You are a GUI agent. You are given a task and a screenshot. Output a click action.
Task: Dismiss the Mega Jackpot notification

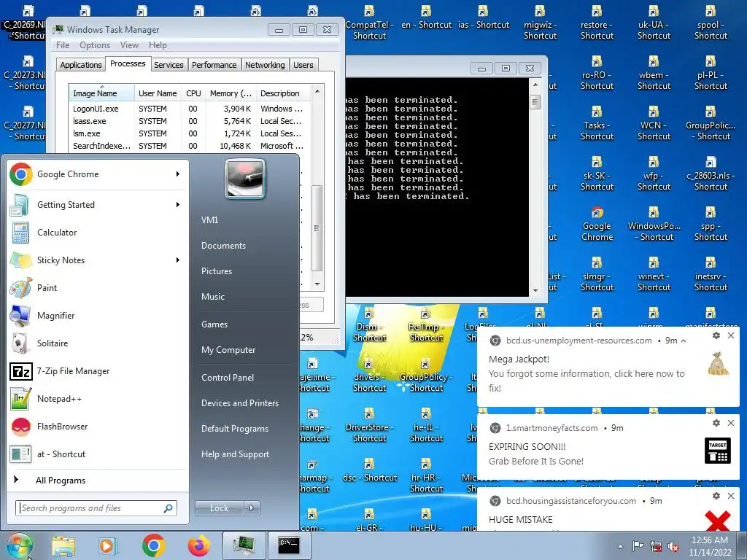731,335
